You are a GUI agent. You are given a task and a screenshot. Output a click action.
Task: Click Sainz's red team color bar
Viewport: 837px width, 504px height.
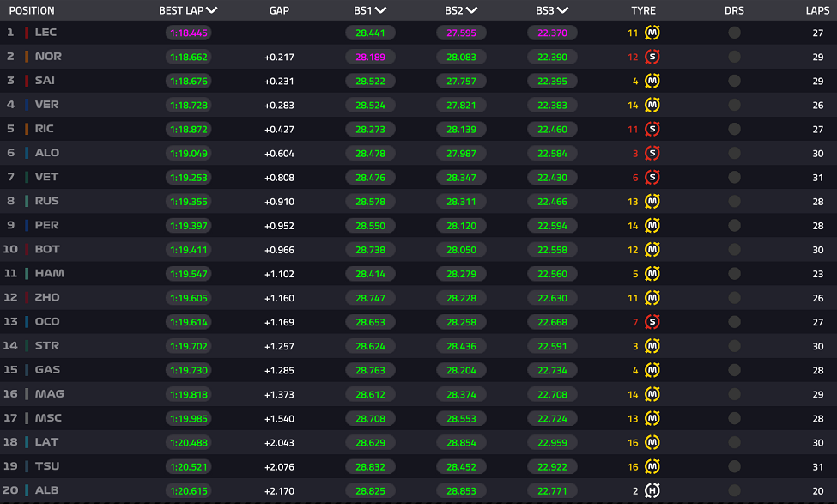(27, 82)
